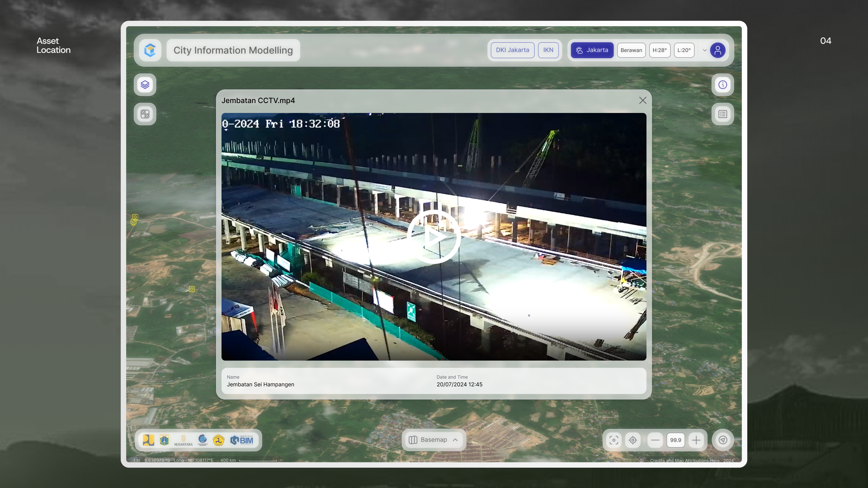Switch to DKI Jakarta tab
This screenshot has width=868, height=488.
click(x=512, y=50)
